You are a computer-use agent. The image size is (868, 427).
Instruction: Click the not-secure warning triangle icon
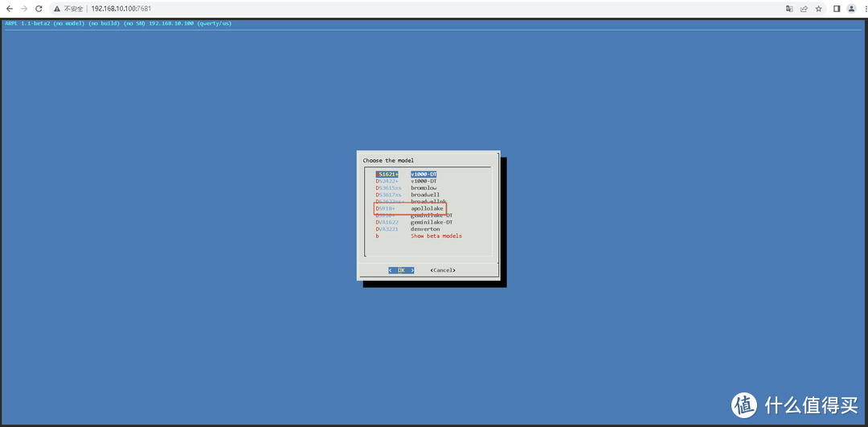click(58, 9)
